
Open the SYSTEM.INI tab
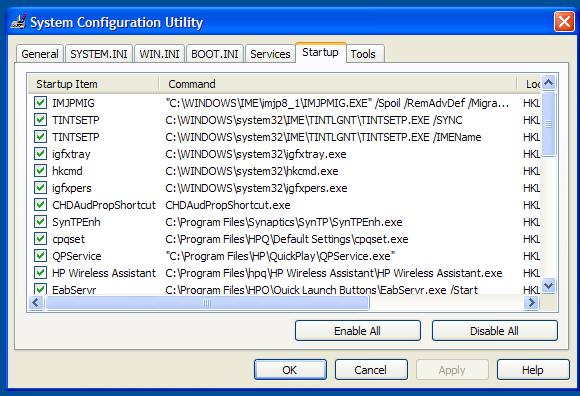(x=99, y=54)
